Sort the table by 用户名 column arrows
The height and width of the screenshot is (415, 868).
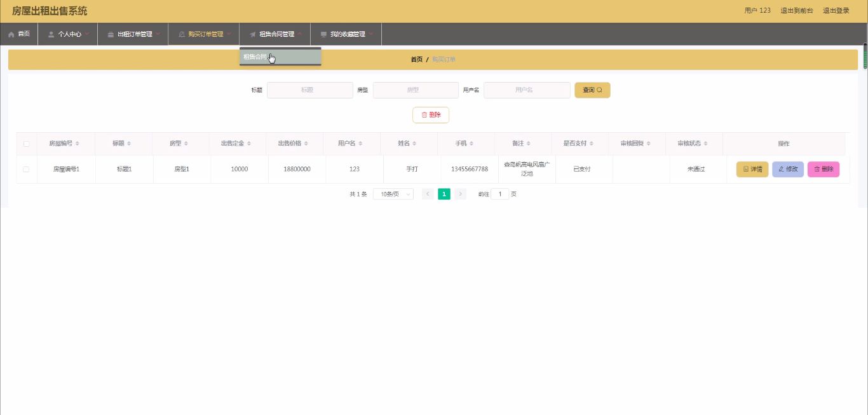(x=360, y=144)
